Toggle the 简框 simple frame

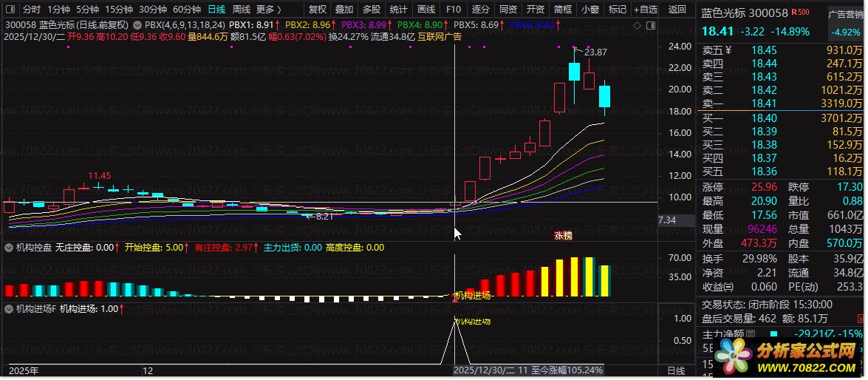pos(562,10)
